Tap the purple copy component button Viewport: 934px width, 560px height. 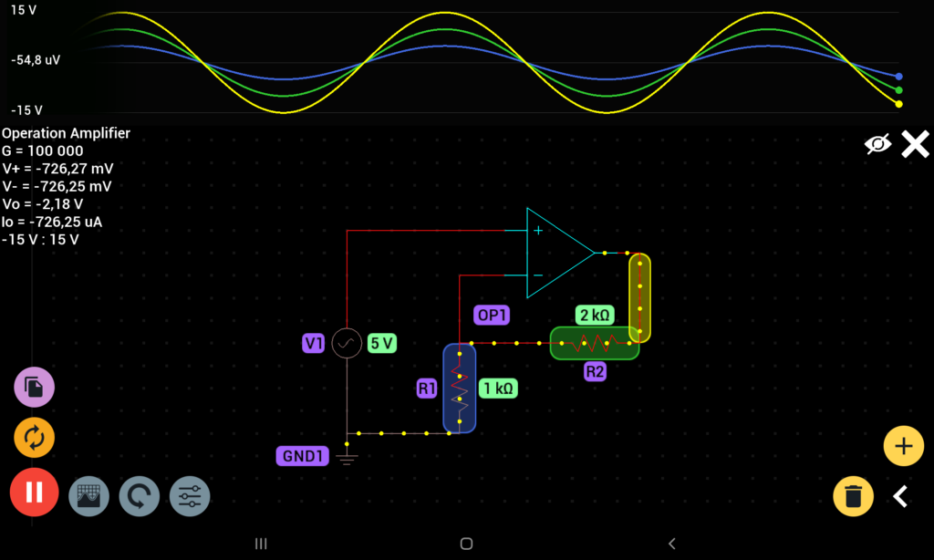coord(34,388)
